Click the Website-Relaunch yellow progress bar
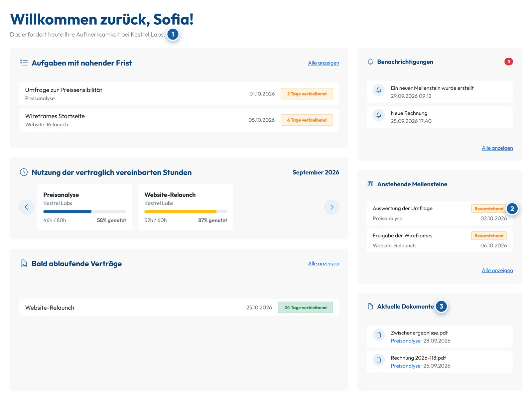The image size is (532, 399). click(x=186, y=211)
